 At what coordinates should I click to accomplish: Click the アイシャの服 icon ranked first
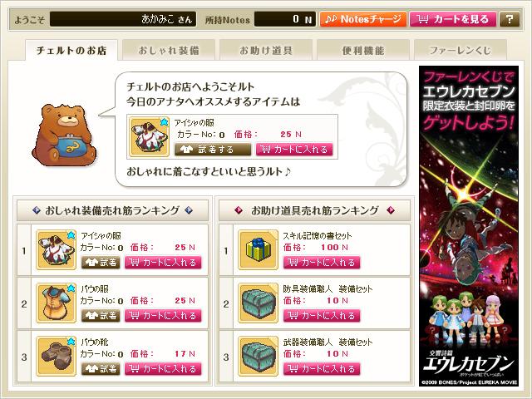click(56, 250)
